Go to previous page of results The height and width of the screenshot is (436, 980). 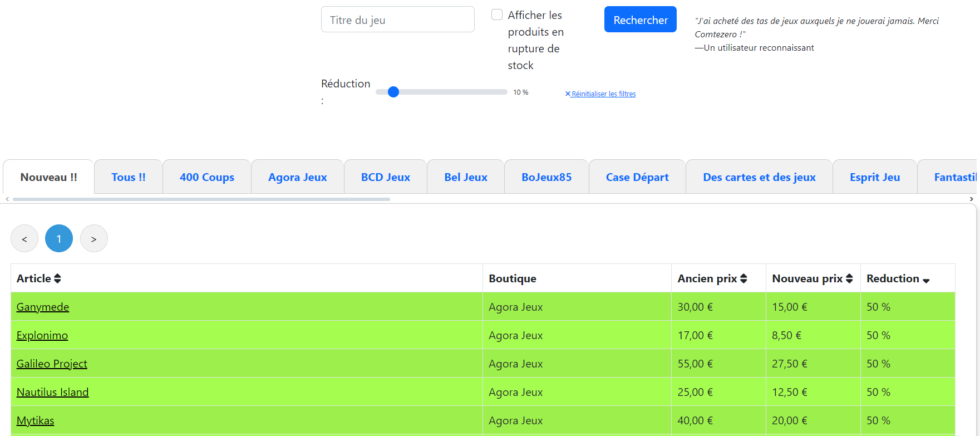(24, 238)
